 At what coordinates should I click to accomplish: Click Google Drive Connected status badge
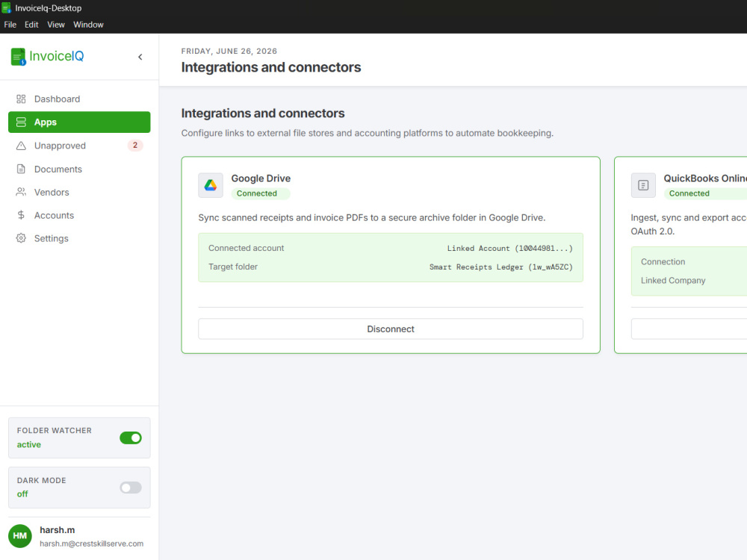click(x=261, y=193)
